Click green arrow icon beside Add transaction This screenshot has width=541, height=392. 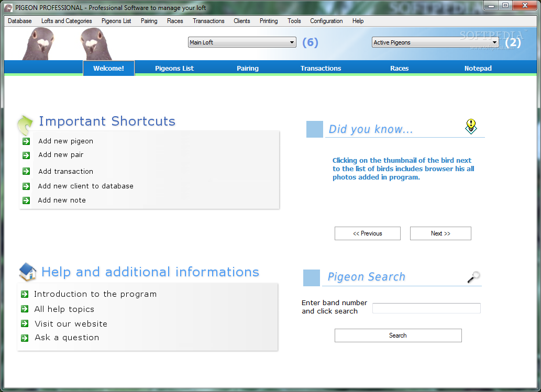tap(26, 171)
